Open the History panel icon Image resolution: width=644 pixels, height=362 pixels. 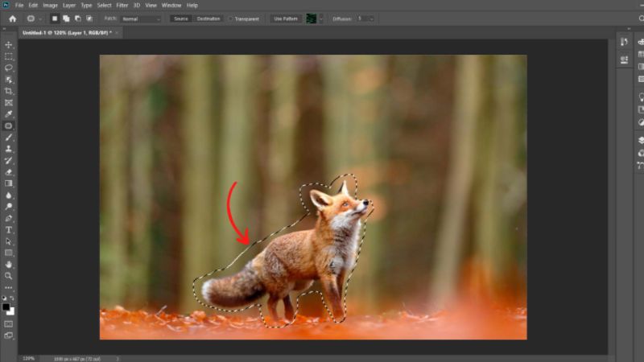[x=624, y=42]
